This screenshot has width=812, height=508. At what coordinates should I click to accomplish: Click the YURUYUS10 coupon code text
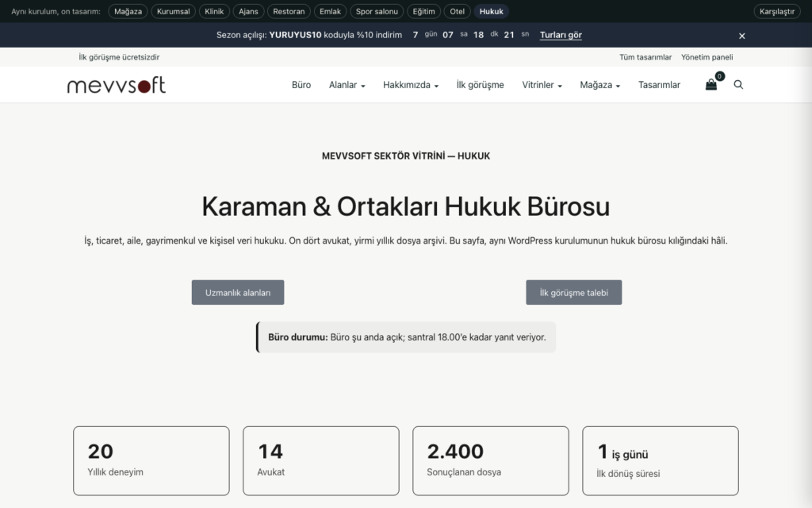click(295, 35)
